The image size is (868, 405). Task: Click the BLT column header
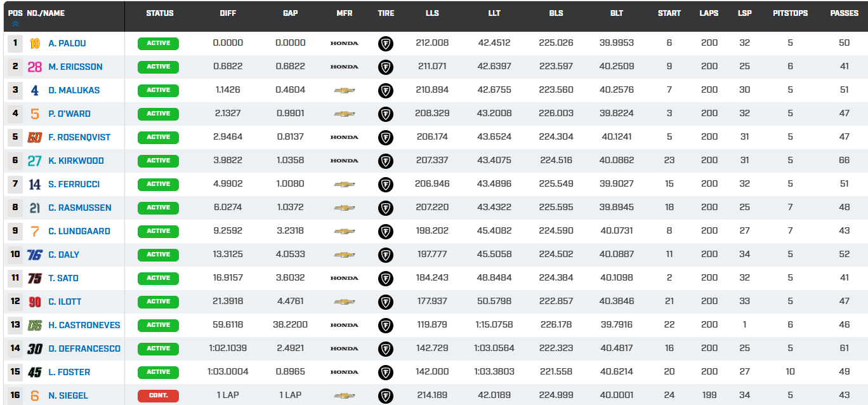tap(616, 13)
